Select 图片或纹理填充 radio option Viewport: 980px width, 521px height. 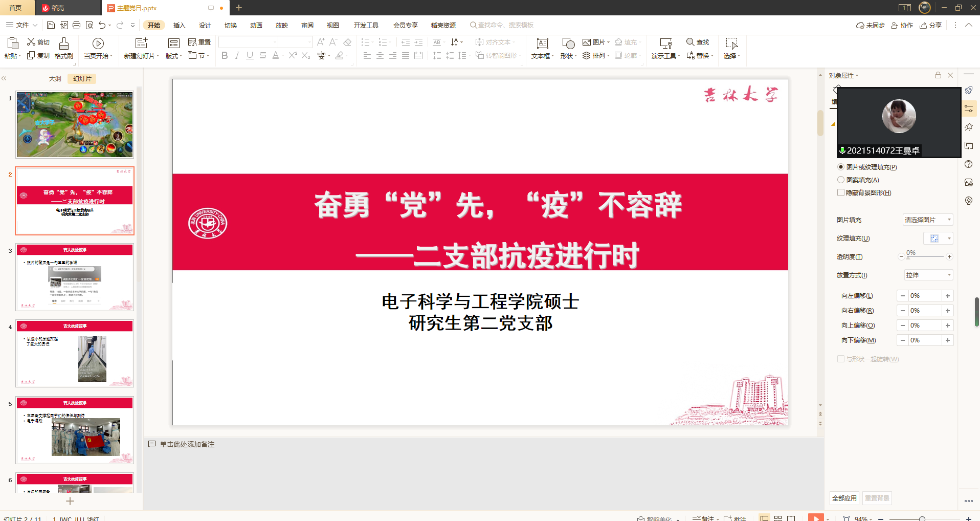pos(840,167)
